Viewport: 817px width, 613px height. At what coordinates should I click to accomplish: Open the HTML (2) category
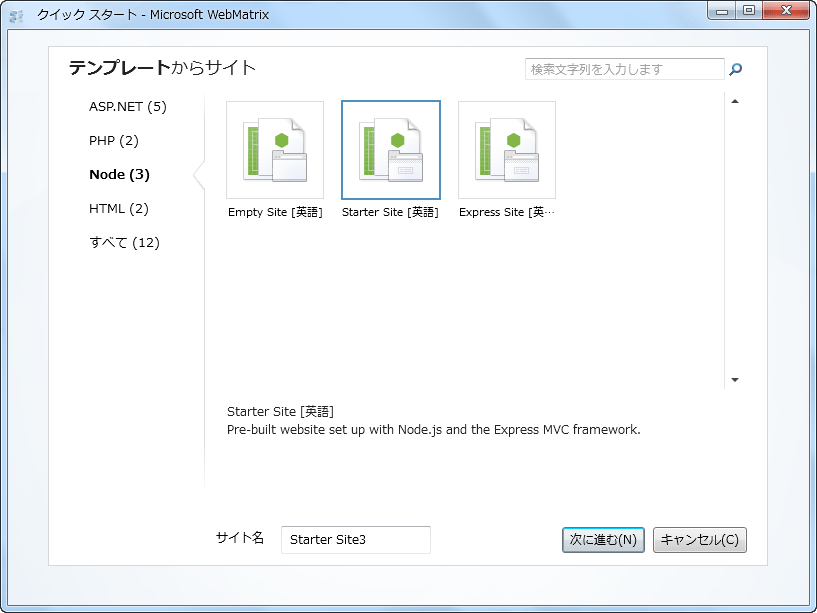point(119,209)
